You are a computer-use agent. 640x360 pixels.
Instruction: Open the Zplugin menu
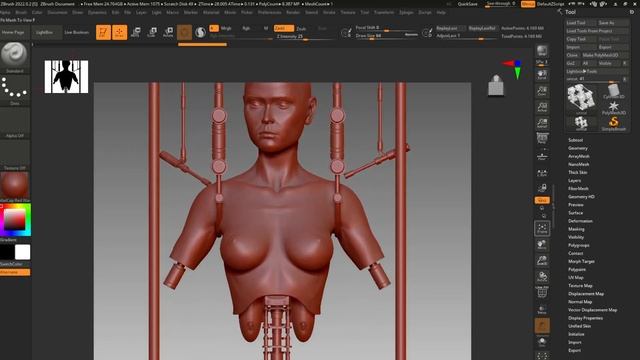[x=406, y=12]
